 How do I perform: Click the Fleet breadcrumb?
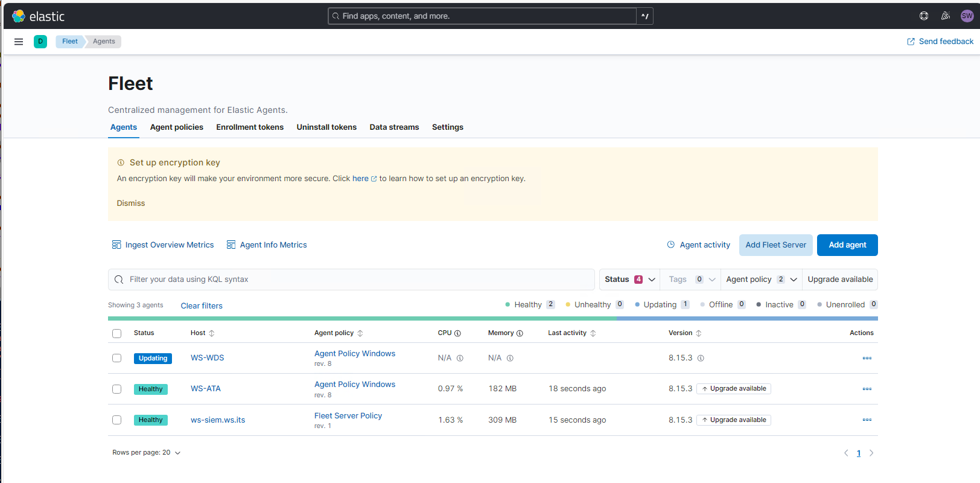69,42
